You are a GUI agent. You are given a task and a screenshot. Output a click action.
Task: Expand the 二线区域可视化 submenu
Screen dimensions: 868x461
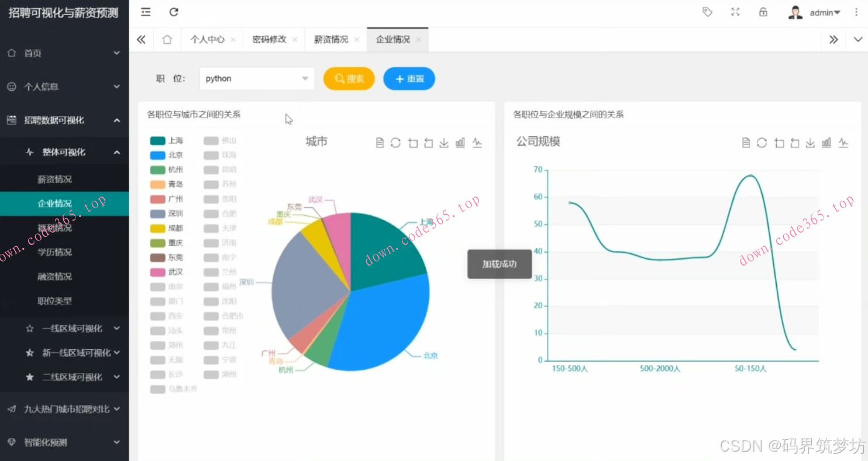[64, 377]
